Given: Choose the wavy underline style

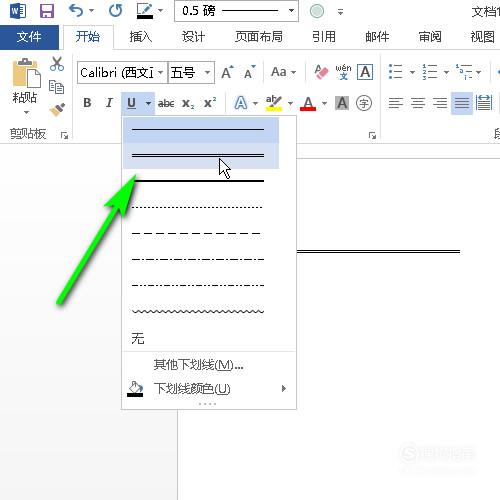Looking at the screenshot, I should pos(201,311).
